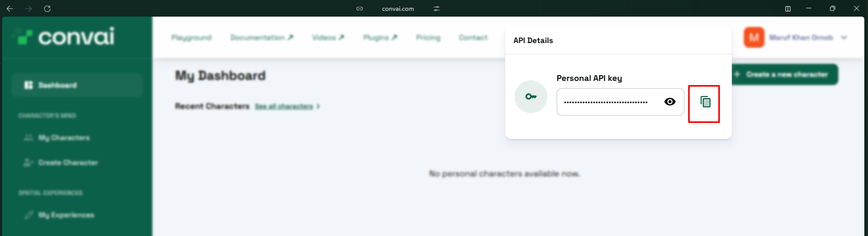Viewport: 868px width, 236px height.
Task: Open My Experiences in sidebar
Action: pyautogui.click(x=65, y=215)
